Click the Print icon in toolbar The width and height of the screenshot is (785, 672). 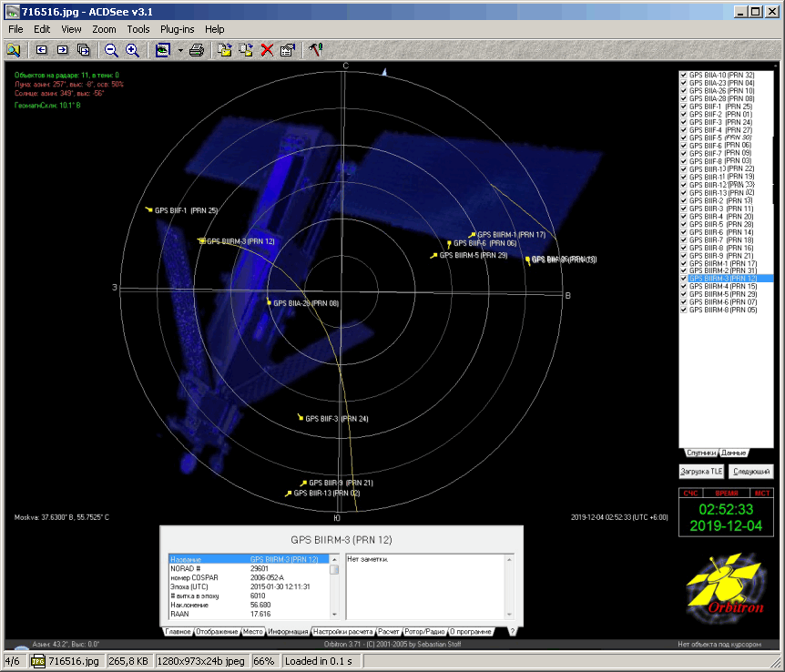click(196, 50)
